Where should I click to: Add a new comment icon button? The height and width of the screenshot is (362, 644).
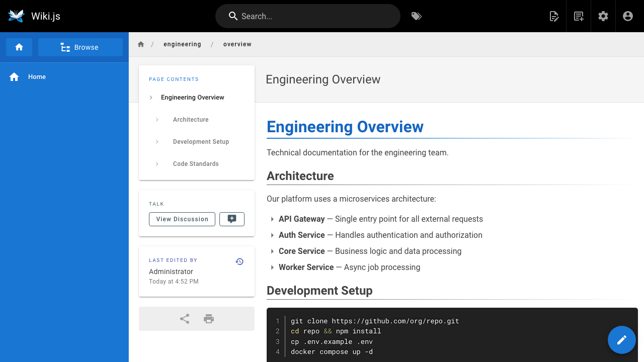click(232, 219)
